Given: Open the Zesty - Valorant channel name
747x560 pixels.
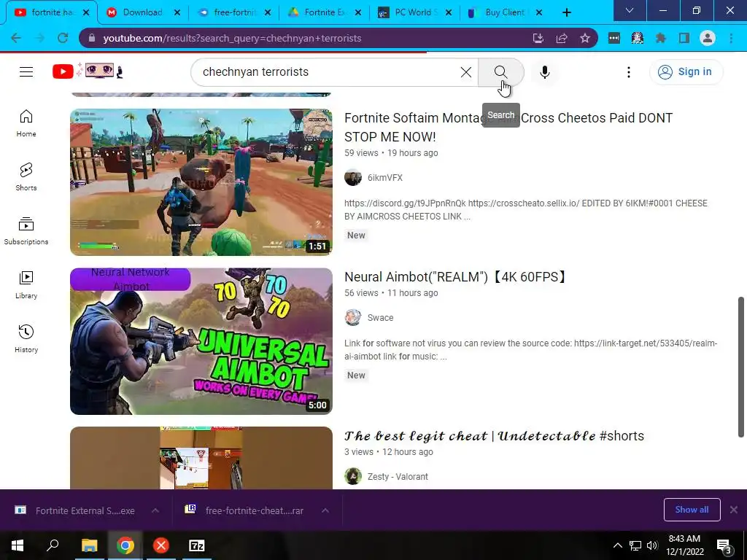Looking at the screenshot, I should (398, 476).
